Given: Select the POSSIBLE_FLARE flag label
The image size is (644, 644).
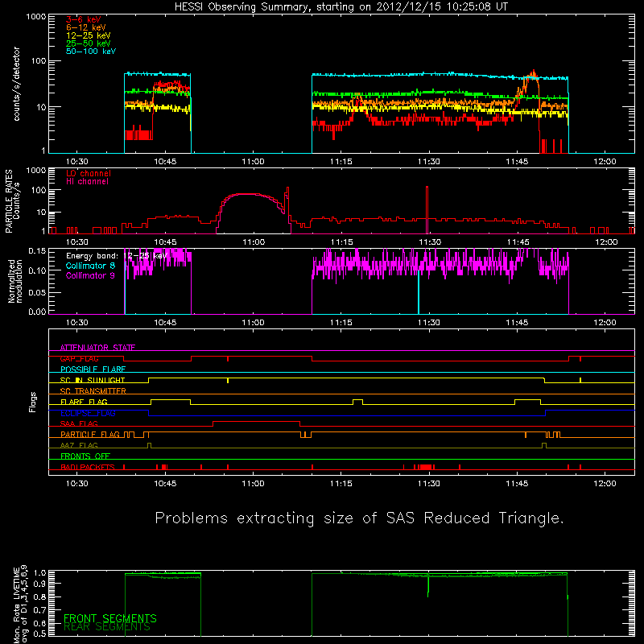Looking at the screenshot, I should [x=93, y=369].
